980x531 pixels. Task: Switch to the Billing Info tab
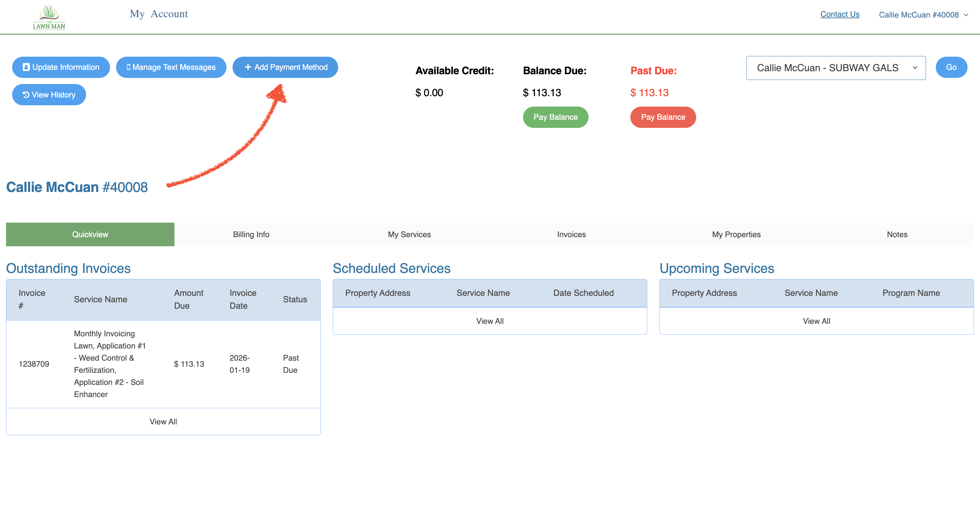(251, 234)
